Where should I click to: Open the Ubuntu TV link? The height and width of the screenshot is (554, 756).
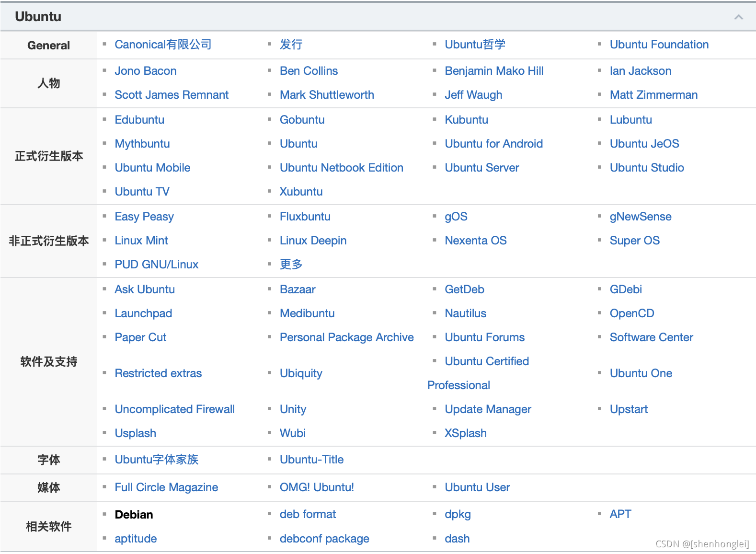[x=142, y=192]
